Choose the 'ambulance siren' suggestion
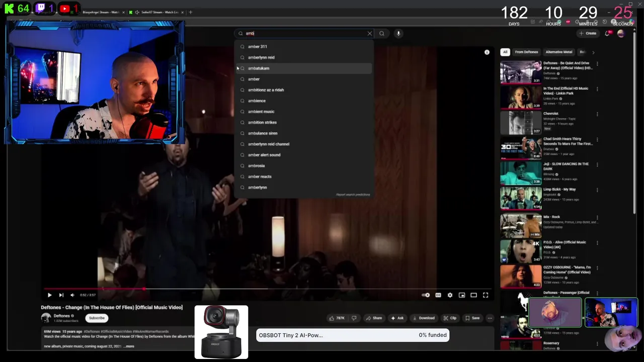644x362 pixels. [304, 133]
